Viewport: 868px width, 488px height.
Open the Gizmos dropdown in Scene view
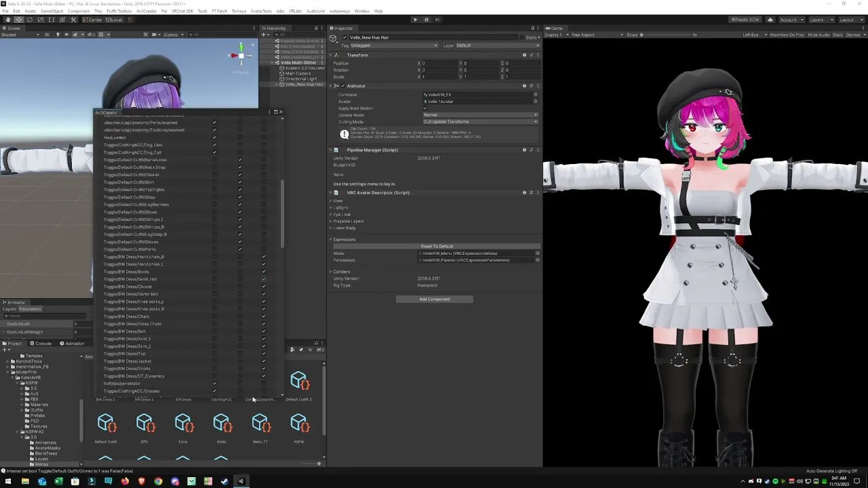[172, 35]
